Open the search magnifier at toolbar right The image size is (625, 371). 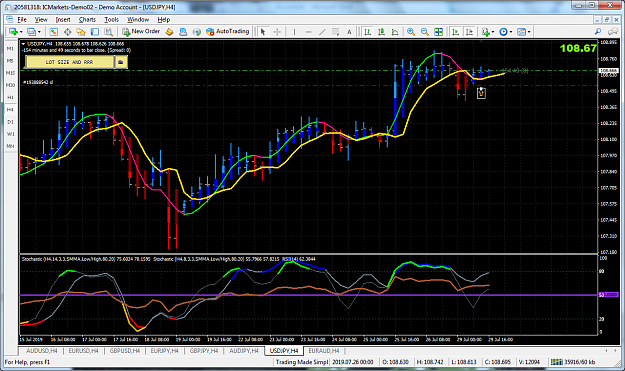[x=598, y=31]
